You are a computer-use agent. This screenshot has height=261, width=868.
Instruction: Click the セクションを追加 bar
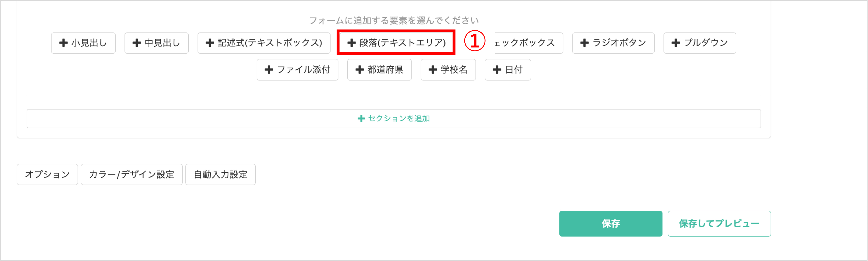pos(394,119)
